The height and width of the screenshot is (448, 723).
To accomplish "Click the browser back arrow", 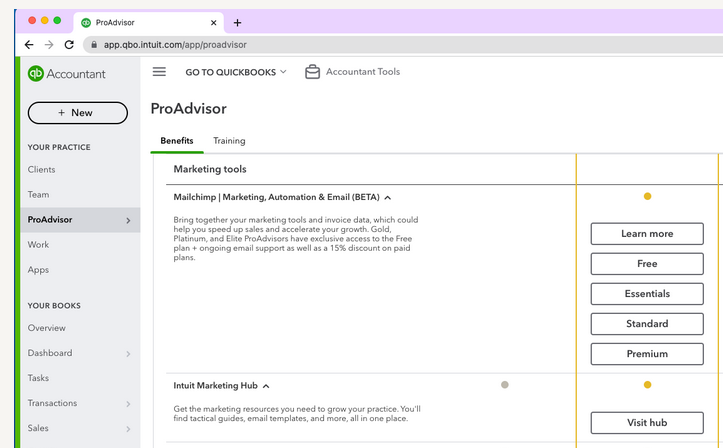I will [28, 45].
